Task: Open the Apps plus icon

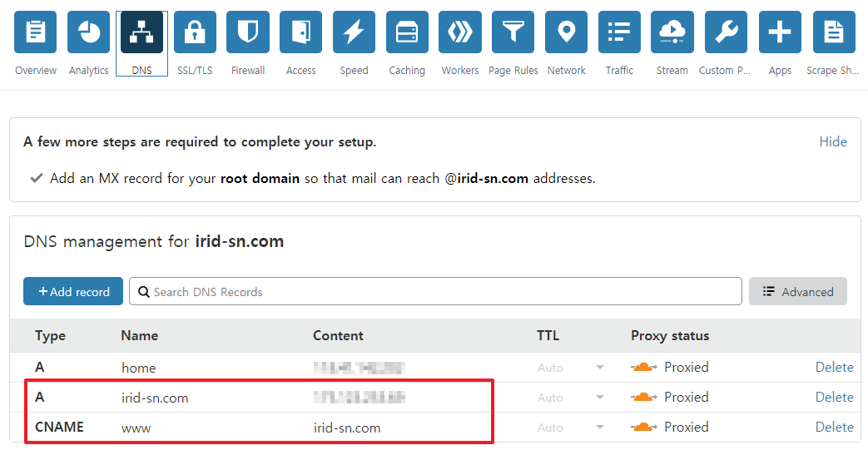Action: 780,32
